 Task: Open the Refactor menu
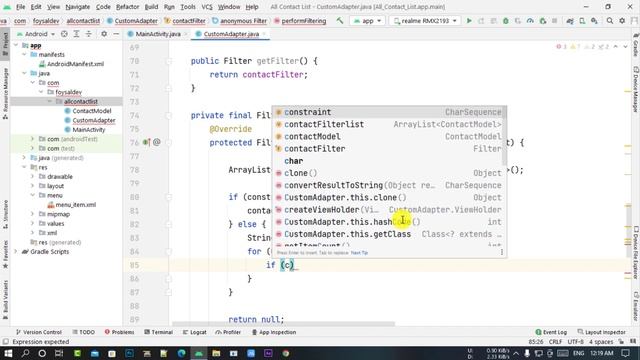pos(127,7)
